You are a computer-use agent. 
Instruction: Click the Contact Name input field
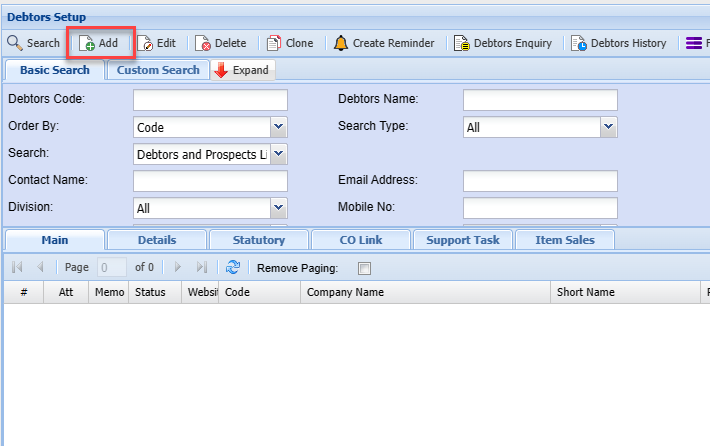210,181
